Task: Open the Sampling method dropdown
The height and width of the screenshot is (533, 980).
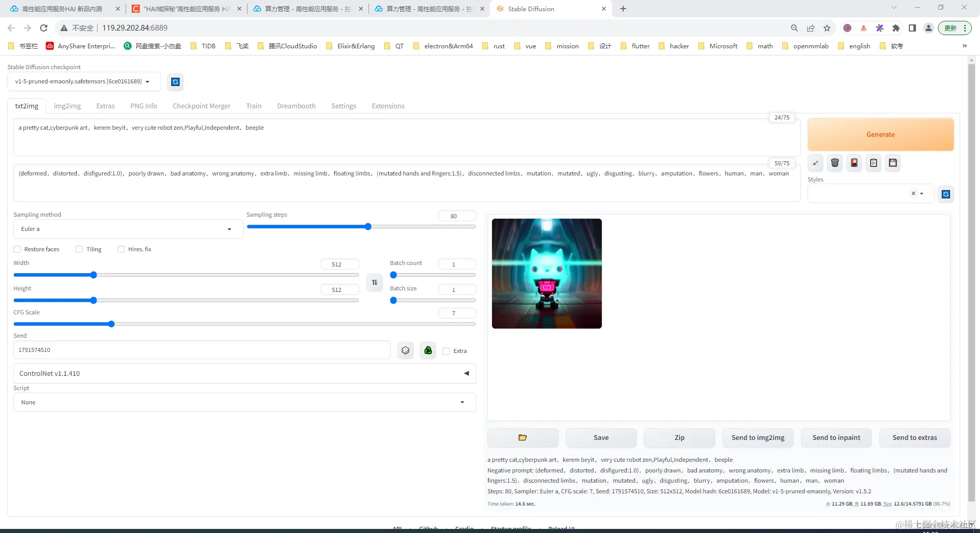Action: [128, 229]
